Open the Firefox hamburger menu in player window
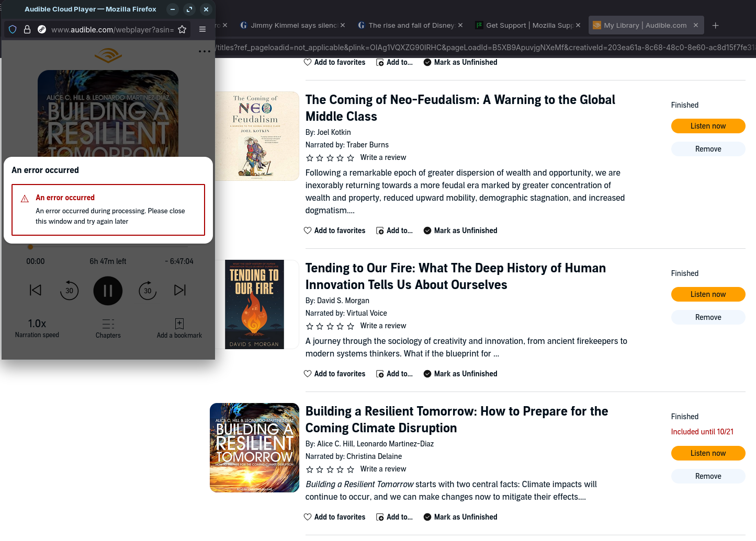Viewport: 756px width, 541px height. (202, 29)
